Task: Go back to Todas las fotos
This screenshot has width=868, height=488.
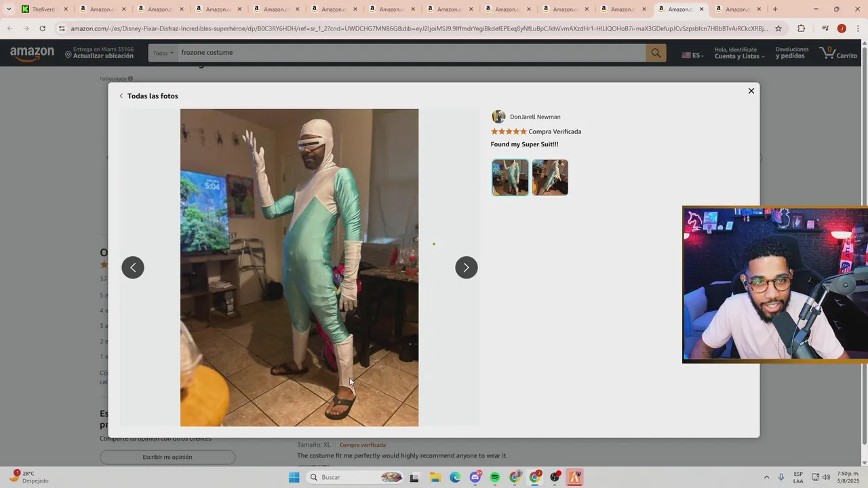Action: tap(149, 96)
